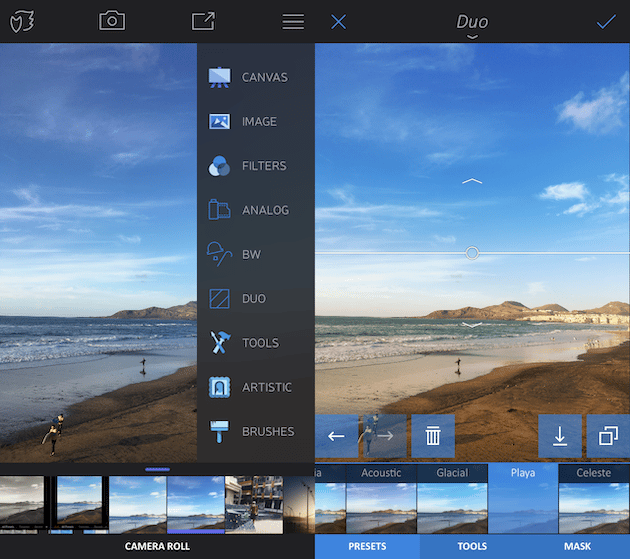Select the Duo split square icon
The width and height of the screenshot is (630, 559).
[x=219, y=299]
